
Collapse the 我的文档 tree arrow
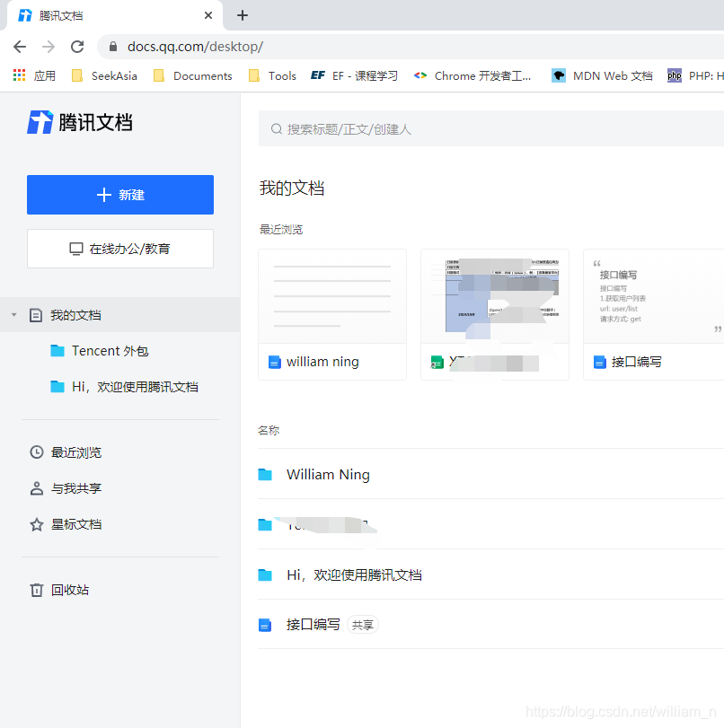pos(14,315)
